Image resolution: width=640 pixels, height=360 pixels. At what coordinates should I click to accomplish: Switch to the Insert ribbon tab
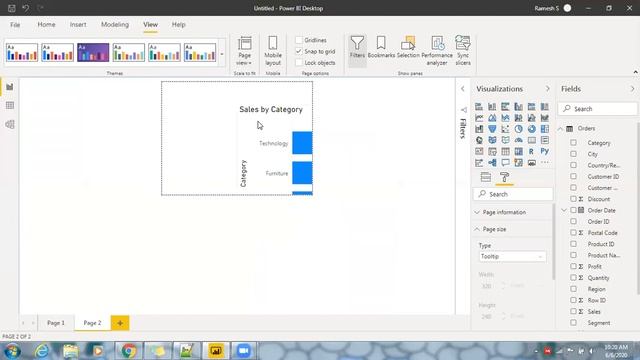click(x=78, y=24)
